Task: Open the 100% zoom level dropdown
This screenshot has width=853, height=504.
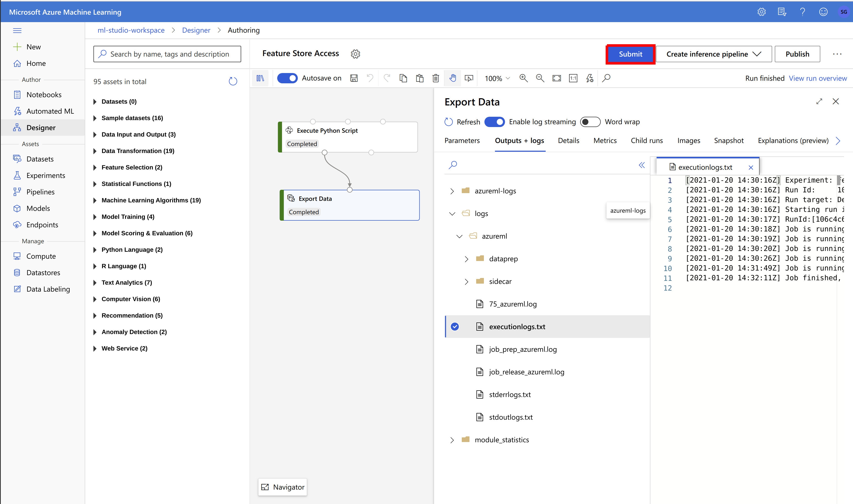Action: [x=497, y=78]
